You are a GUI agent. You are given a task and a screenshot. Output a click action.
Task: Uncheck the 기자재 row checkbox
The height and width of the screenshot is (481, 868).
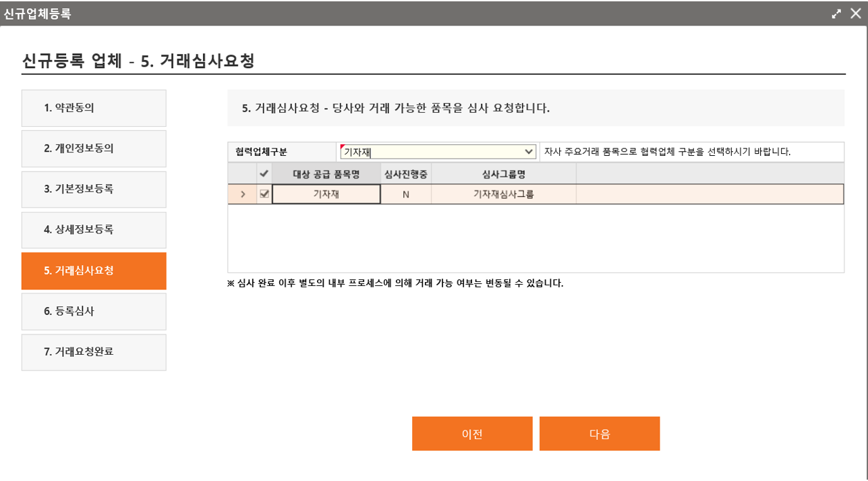[264, 194]
